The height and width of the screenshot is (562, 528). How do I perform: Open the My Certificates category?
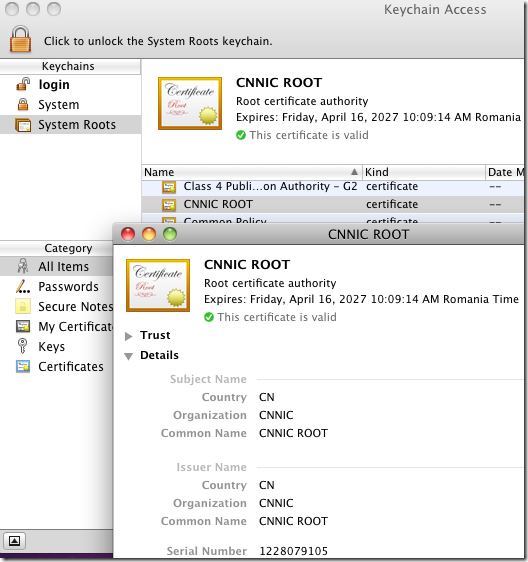pyautogui.click(x=56, y=327)
